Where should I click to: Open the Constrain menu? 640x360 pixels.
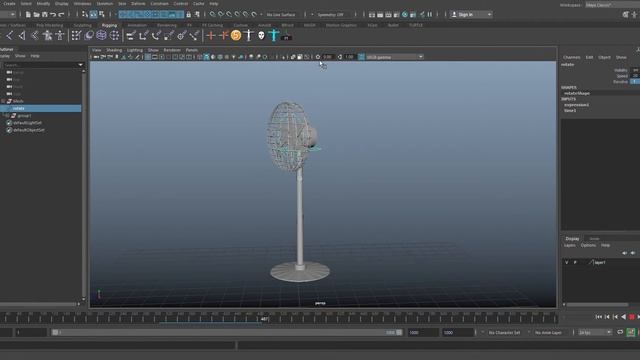click(159, 4)
